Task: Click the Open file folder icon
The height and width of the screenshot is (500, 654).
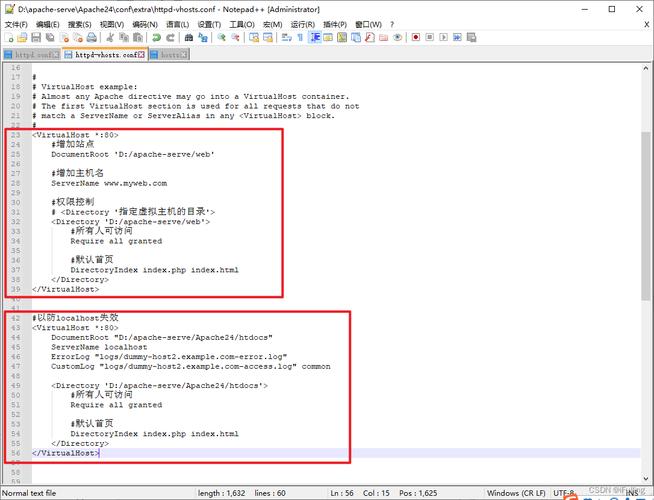Action: tap(23, 38)
